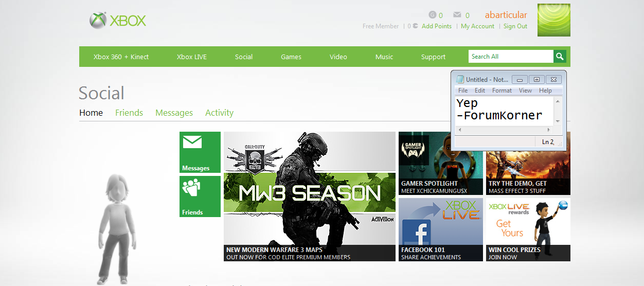Viewport: 644px width, 286px height.
Task: Click Notepad horizontal scrollbar left arrow
Action: [459, 130]
